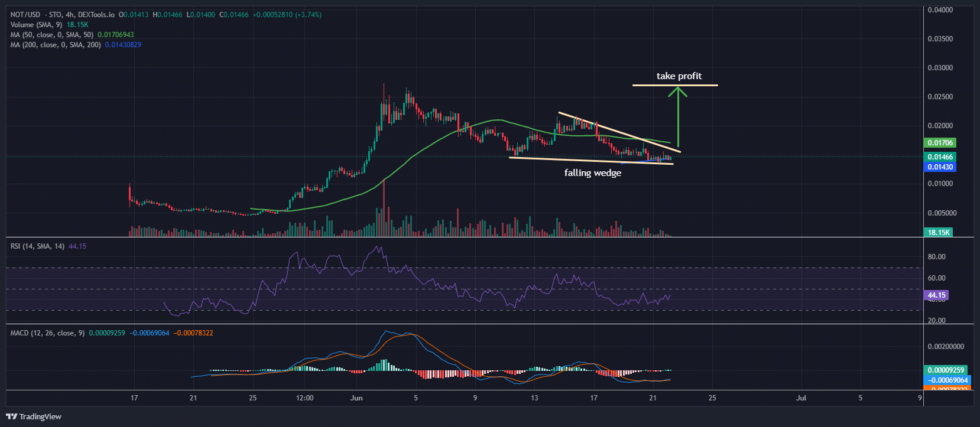This screenshot has width=980, height=427.
Task: Select the MACD (12, 26, close, 9) legend
Action: (x=47, y=333)
